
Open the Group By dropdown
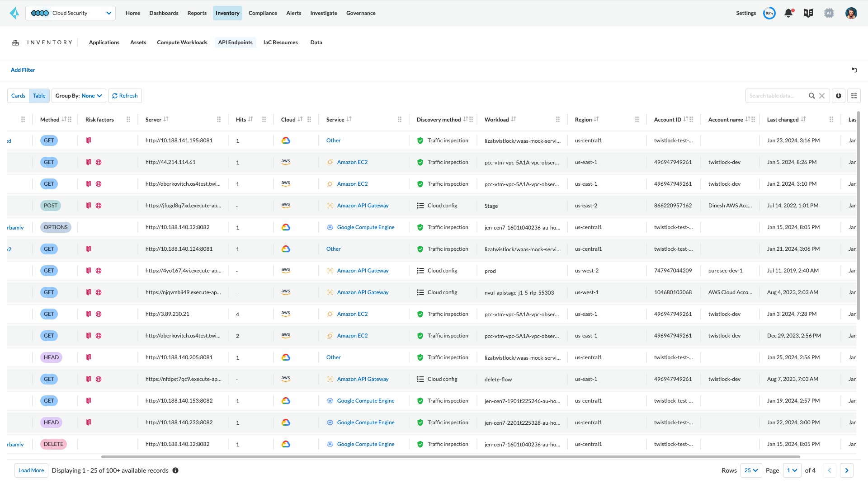tap(79, 95)
